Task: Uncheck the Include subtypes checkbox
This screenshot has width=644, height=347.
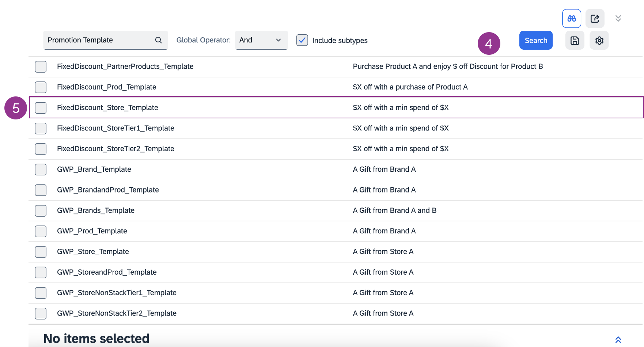Action: click(302, 40)
